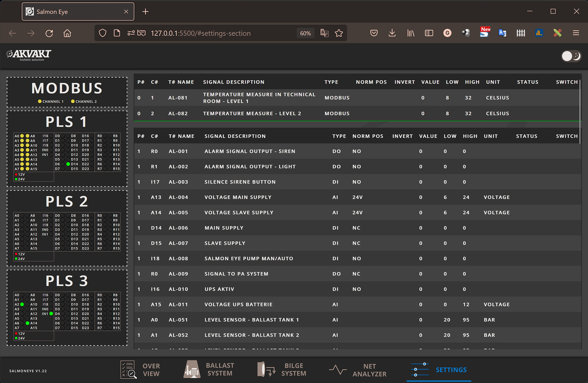Screen dimensions: 588x383
Task: Bookmark page with star icon
Action: coord(339,33)
